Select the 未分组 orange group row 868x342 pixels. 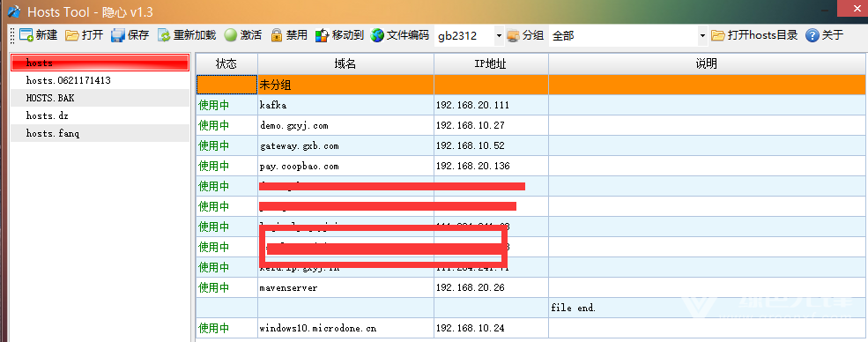(x=530, y=85)
